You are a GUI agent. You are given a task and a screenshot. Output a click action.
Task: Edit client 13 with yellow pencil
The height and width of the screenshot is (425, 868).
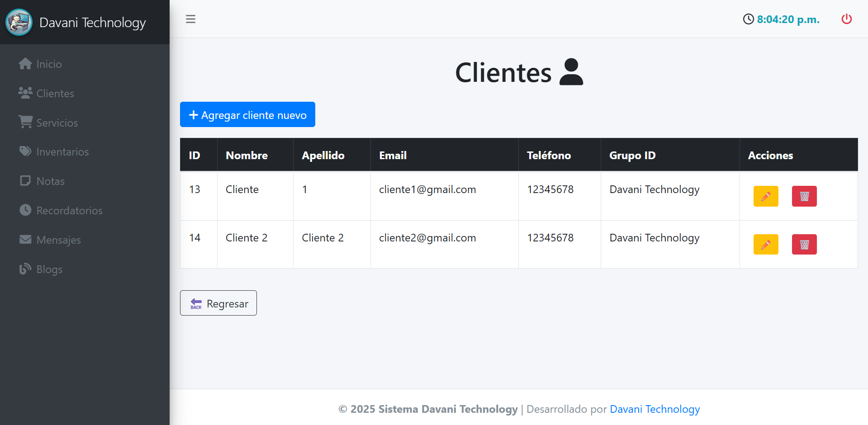click(765, 196)
